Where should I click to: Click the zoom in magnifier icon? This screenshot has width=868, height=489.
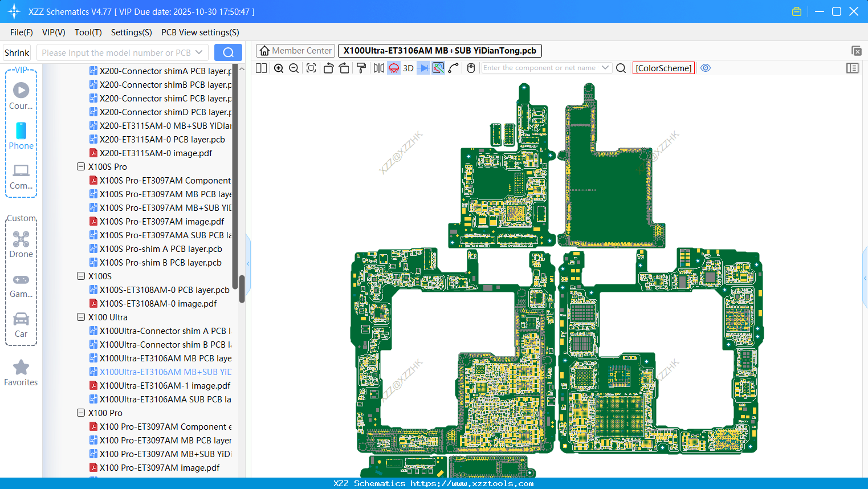click(279, 68)
